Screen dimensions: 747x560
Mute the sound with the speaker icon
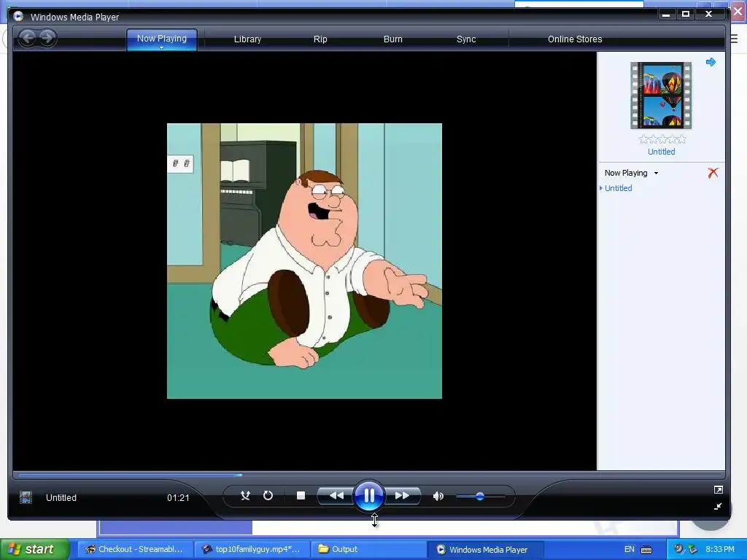click(438, 496)
